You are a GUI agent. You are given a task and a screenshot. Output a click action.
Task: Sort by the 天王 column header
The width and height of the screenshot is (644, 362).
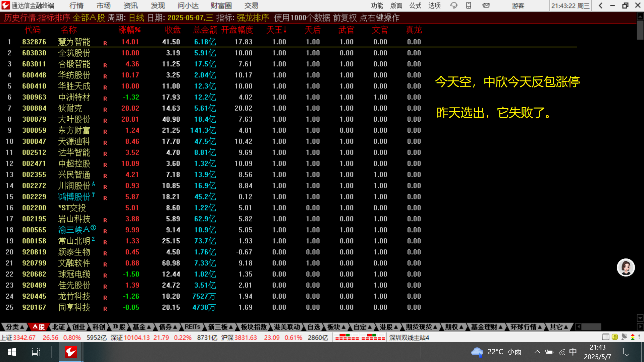(276, 30)
